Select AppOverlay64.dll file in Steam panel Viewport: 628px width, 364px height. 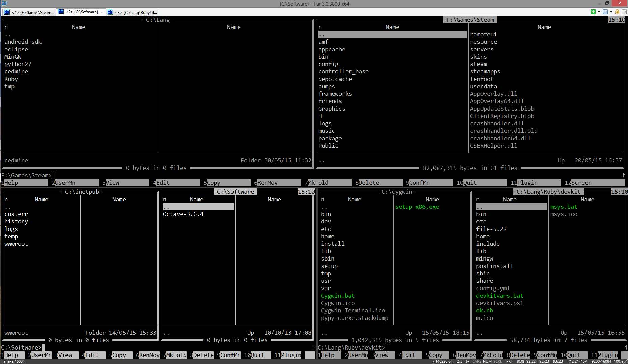pos(497,101)
